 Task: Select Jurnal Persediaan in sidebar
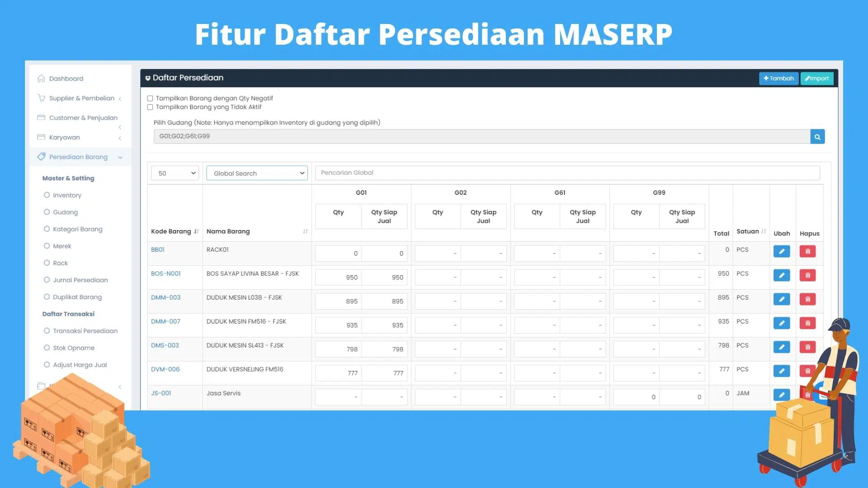point(80,280)
